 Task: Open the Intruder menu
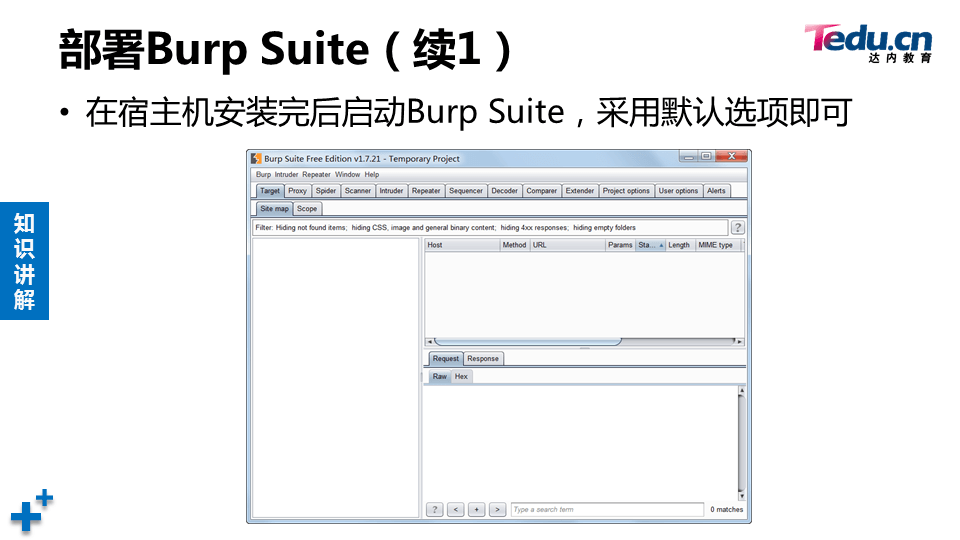pos(286,174)
